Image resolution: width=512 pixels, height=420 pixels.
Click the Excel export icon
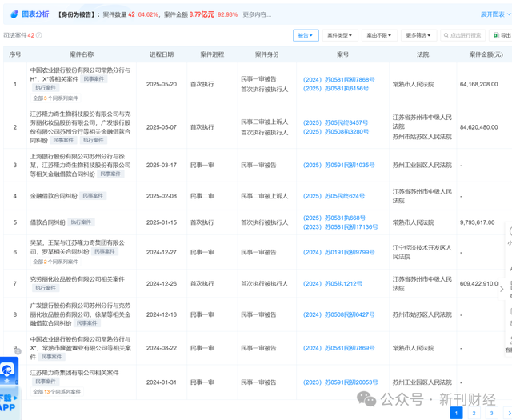(x=496, y=35)
